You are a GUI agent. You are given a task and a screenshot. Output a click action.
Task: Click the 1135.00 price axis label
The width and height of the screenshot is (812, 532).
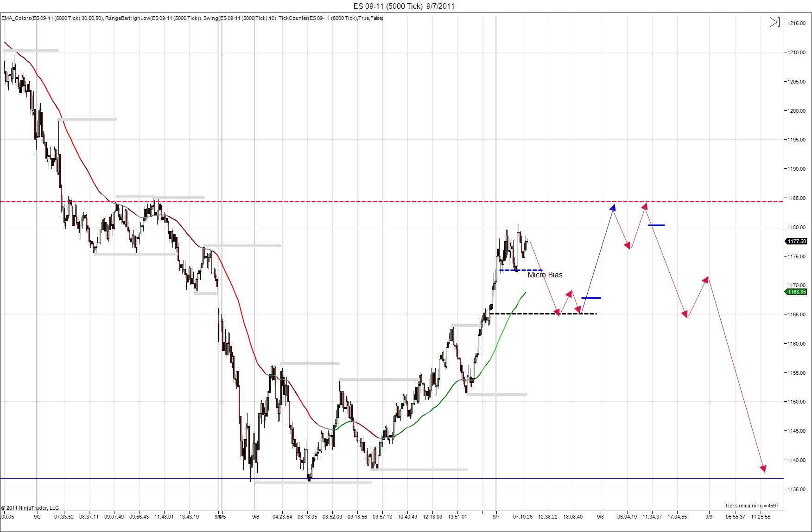pyautogui.click(x=797, y=489)
